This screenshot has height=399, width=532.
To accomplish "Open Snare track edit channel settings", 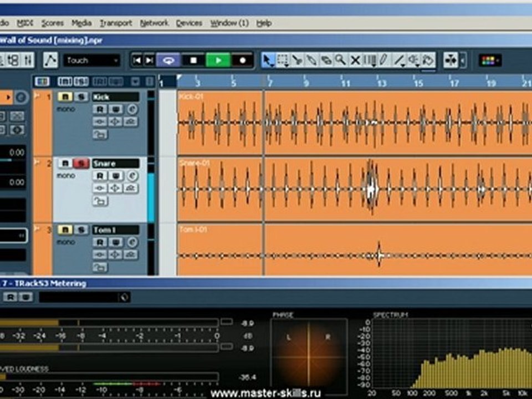I will [132, 176].
